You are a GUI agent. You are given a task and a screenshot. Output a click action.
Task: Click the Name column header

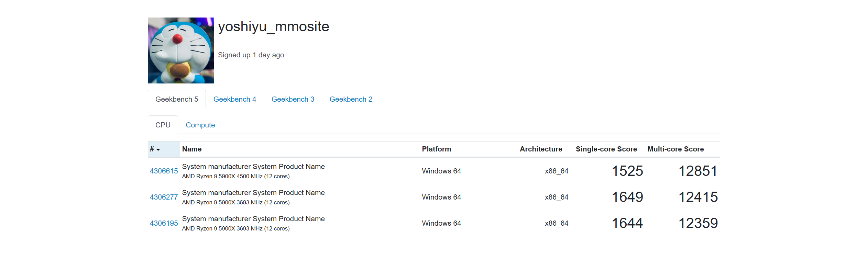coord(192,149)
